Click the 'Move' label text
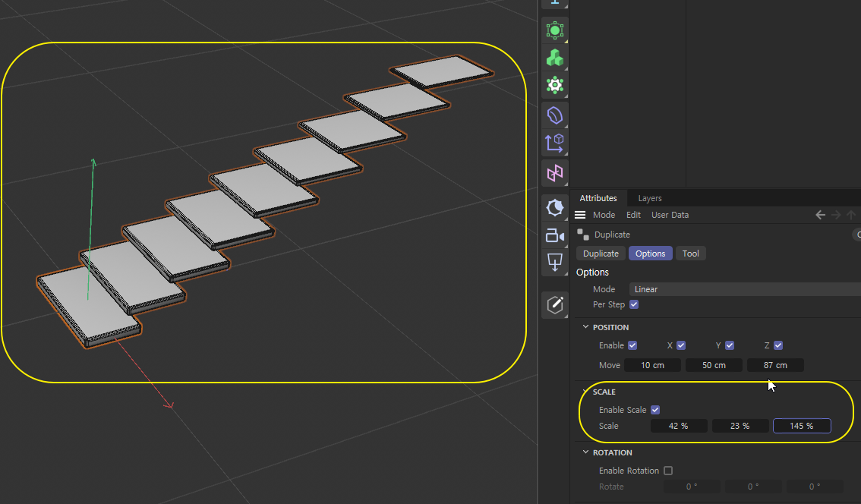The height and width of the screenshot is (504, 861). pos(610,365)
